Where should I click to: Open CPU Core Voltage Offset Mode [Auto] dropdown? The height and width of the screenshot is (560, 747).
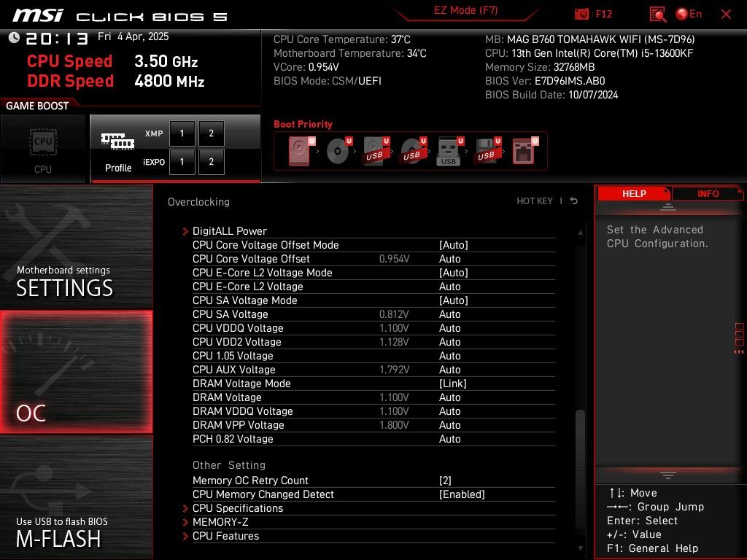point(454,245)
